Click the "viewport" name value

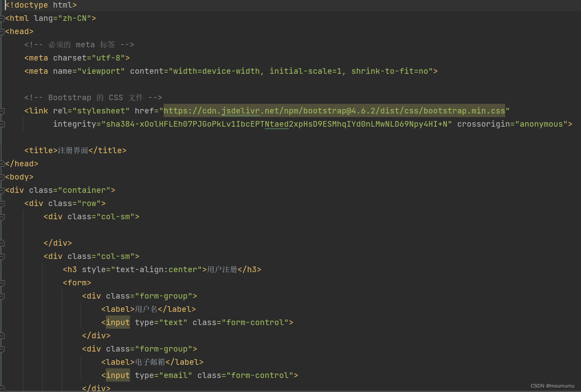click(x=101, y=71)
